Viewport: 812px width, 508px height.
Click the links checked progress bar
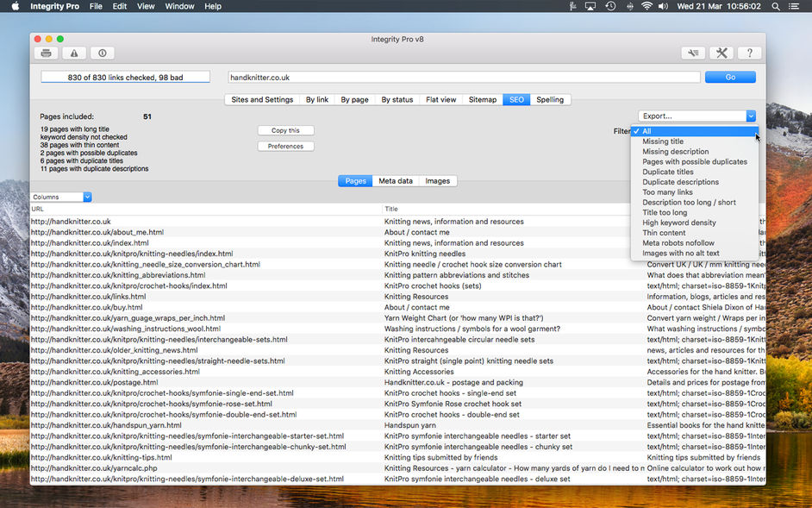pos(125,78)
